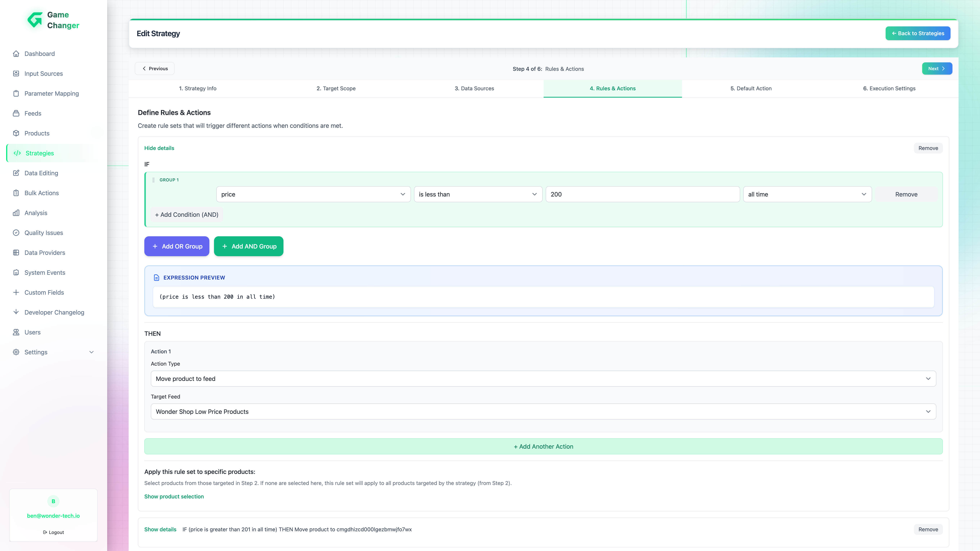Open the Target Scope tab
Viewport: 980px width, 551px height.
pyautogui.click(x=336, y=89)
